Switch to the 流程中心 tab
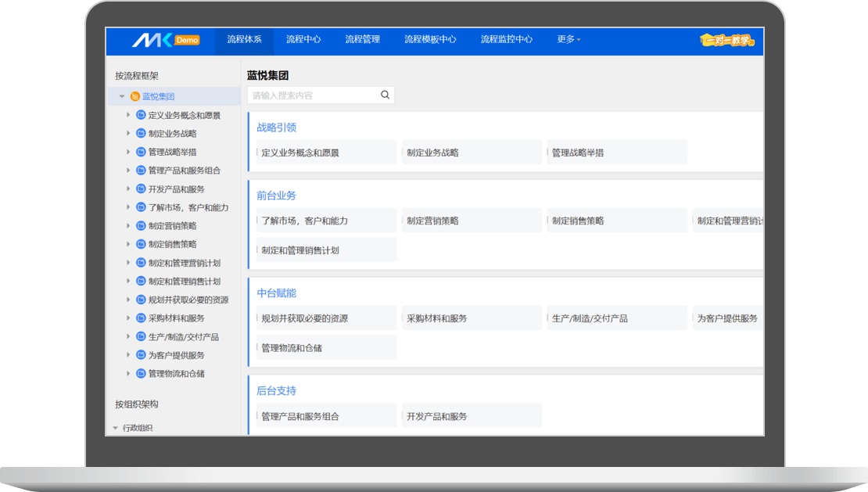Viewport: 868px width, 492px height. point(303,40)
